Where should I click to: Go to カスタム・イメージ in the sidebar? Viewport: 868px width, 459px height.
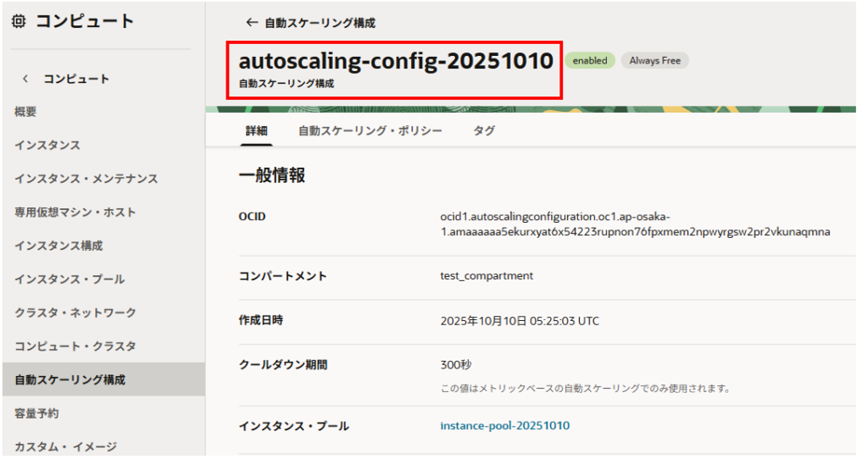coord(64,446)
